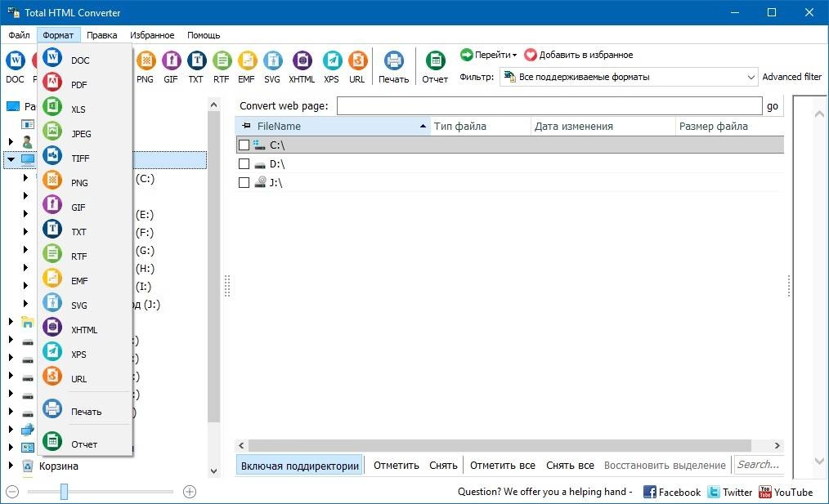Click the Отметить button

(x=396, y=466)
